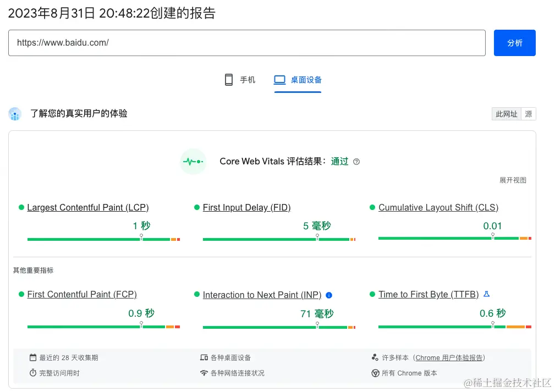
Task: Focus the URL input field with baidu.com
Action: pyautogui.click(x=247, y=43)
